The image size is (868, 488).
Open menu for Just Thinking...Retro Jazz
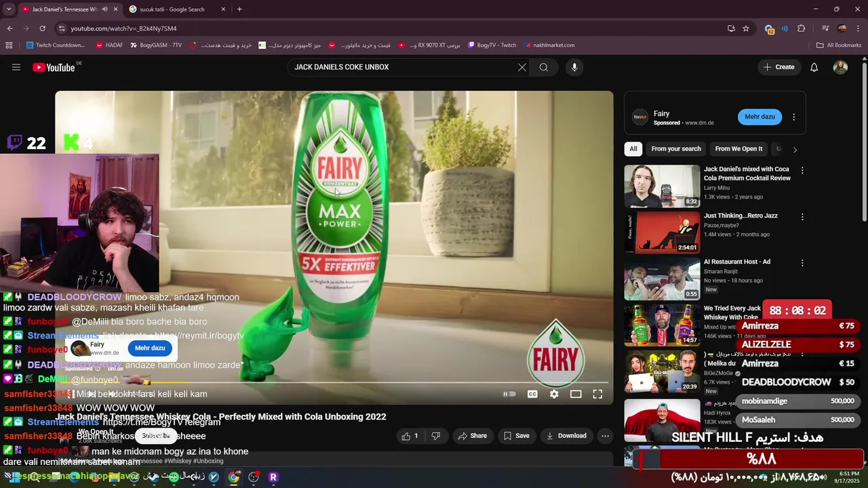802,217
